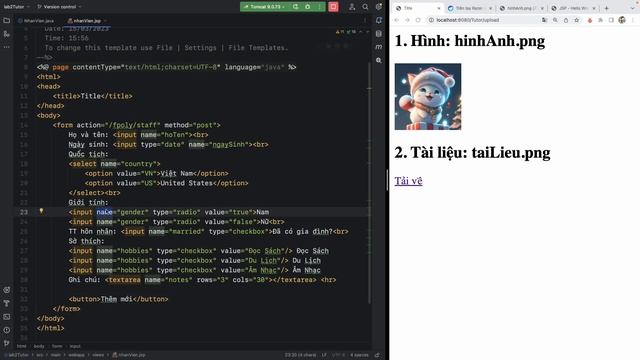Close the Title tab in Chrome

point(439,8)
